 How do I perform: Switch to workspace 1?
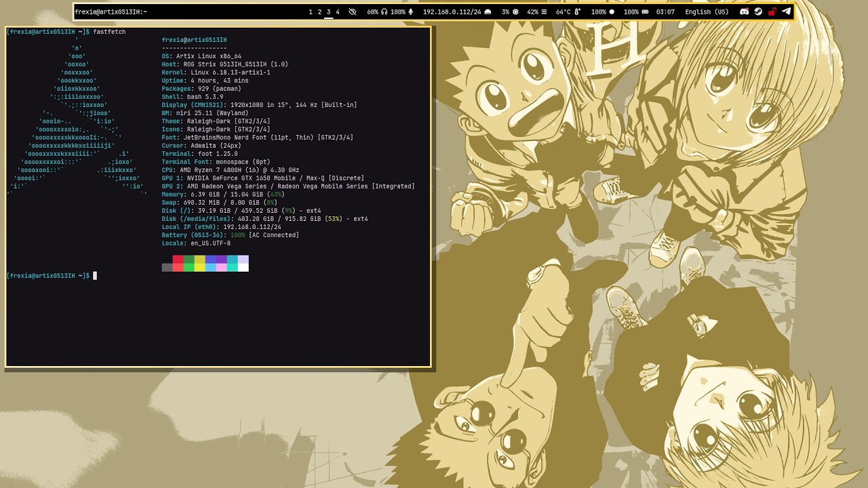click(311, 12)
